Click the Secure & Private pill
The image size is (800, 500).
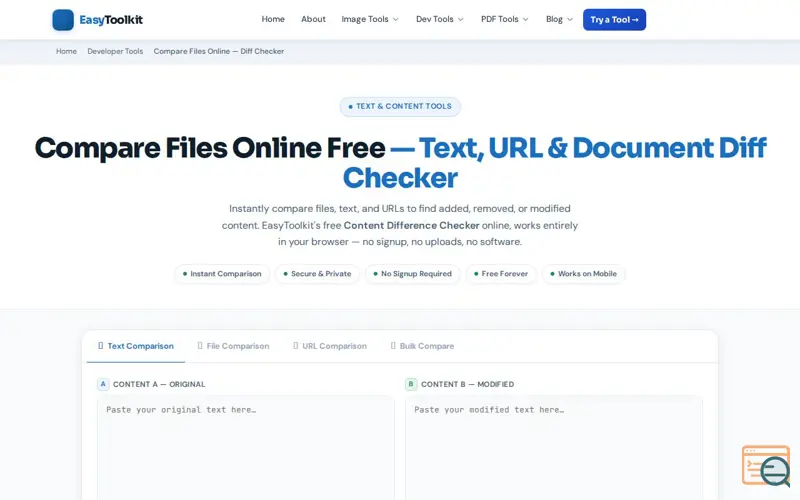[317, 274]
